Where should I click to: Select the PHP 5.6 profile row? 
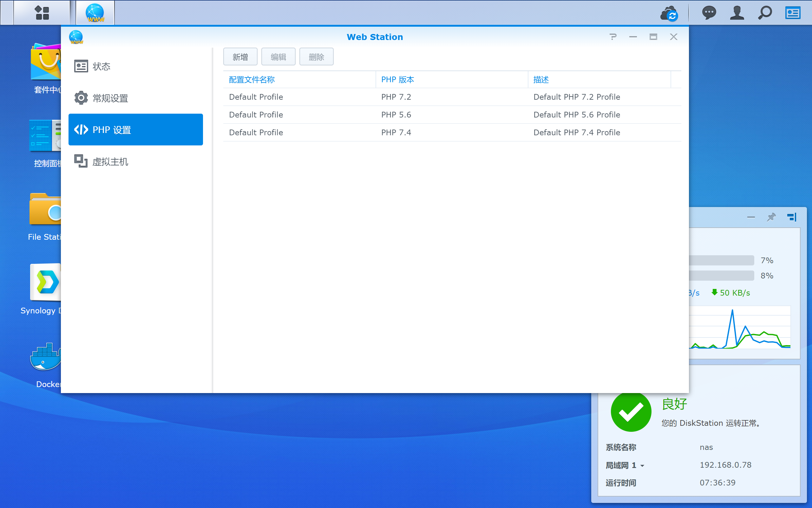pyautogui.click(x=452, y=115)
